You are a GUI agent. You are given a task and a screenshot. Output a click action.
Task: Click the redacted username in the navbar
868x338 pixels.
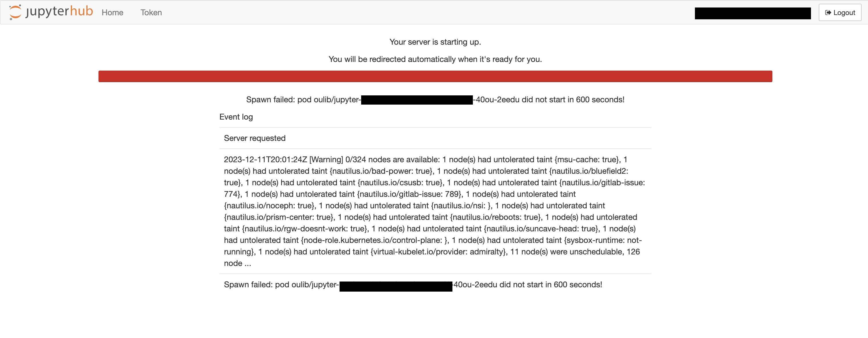click(753, 14)
